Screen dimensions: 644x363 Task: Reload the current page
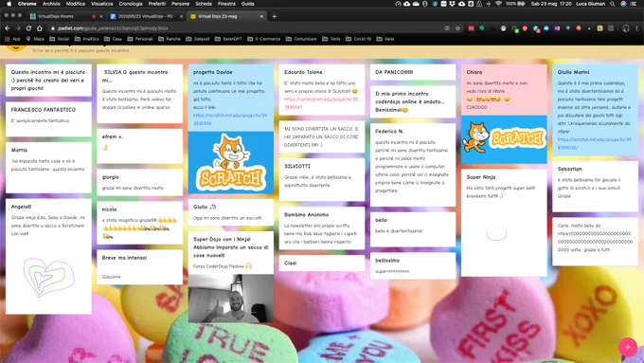(28, 28)
